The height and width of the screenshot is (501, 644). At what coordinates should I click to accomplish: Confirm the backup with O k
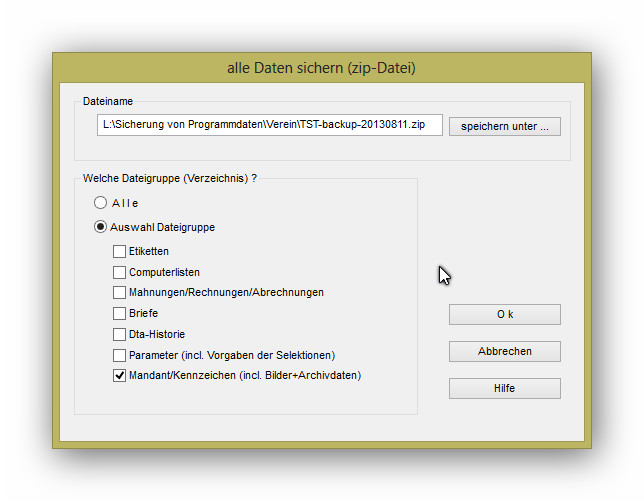pyautogui.click(x=504, y=314)
